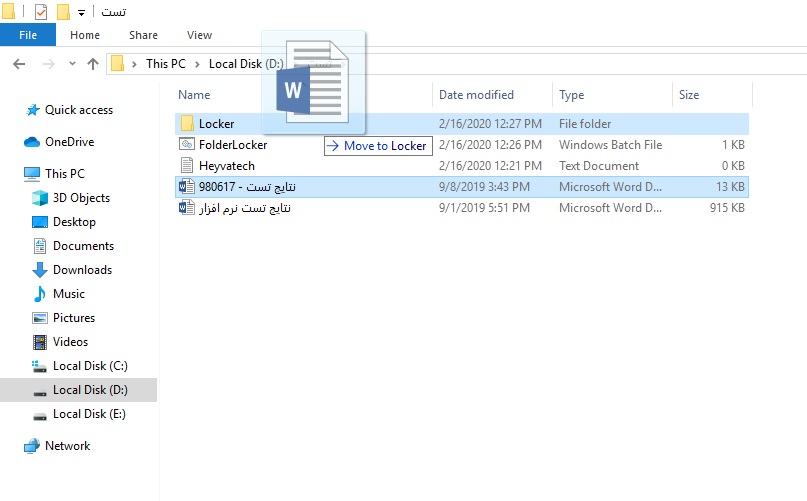Click the 915 KB size cell
The image size is (807, 501).
click(727, 208)
